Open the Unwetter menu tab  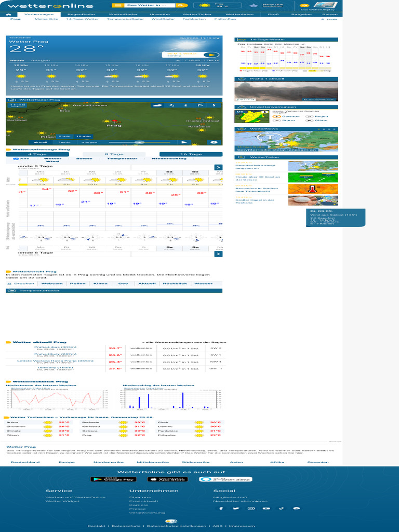tap(160, 14)
